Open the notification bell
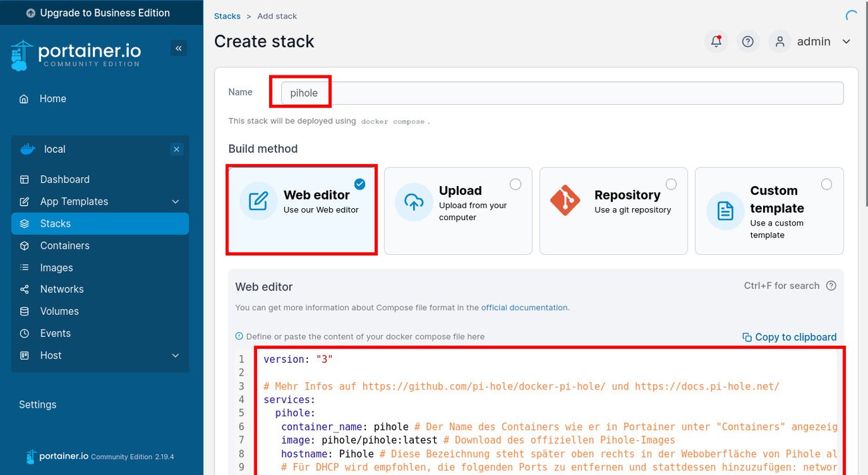Viewport: 868px width, 475px height. [x=716, y=41]
